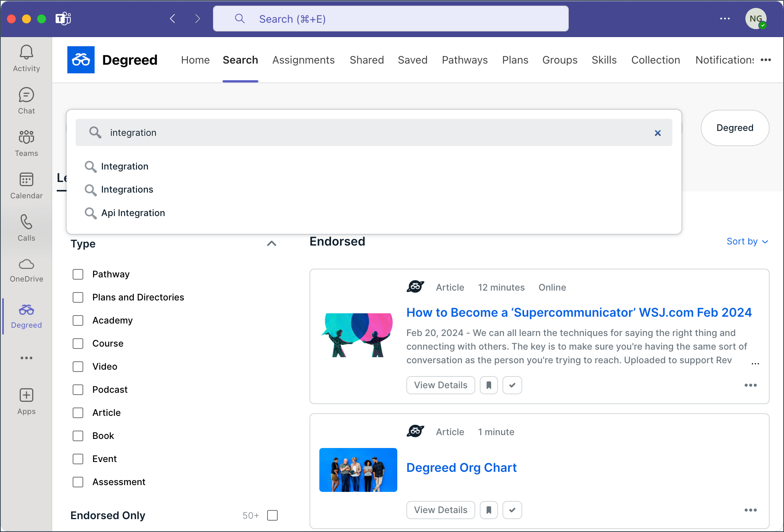Screen dimensions: 784x532
Task: Click into the integration search field
Action: point(374,132)
